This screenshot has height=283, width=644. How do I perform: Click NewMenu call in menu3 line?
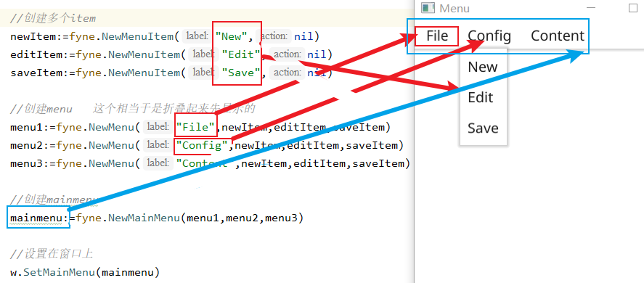[x=111, y=163]
